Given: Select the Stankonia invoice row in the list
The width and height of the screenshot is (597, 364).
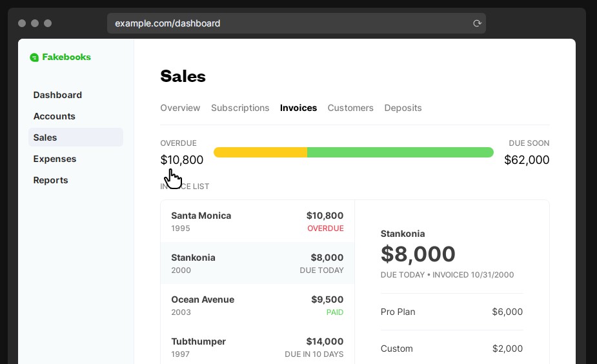Looking at the screenshot, I should click(258, 263).
